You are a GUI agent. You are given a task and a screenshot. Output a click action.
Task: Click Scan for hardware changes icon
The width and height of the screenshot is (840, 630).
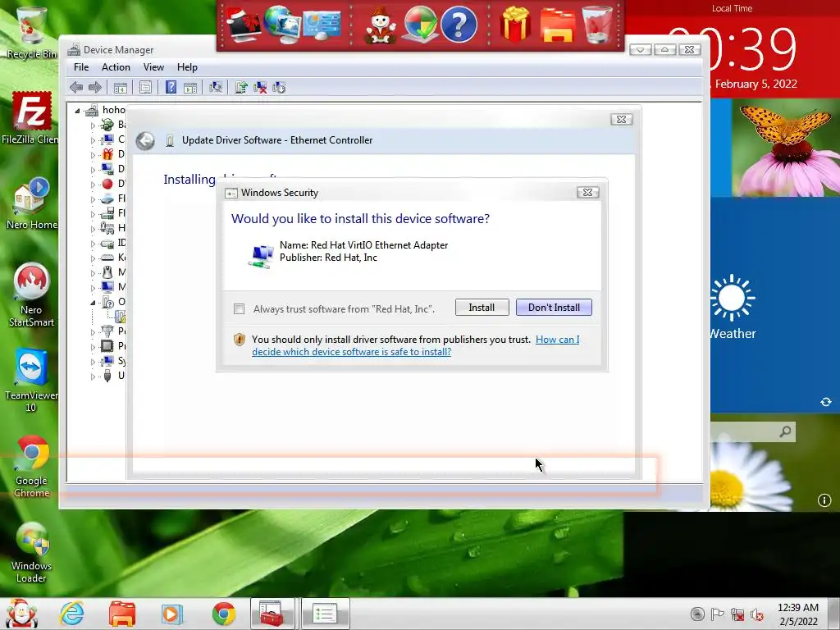click(x=216, y=87)
